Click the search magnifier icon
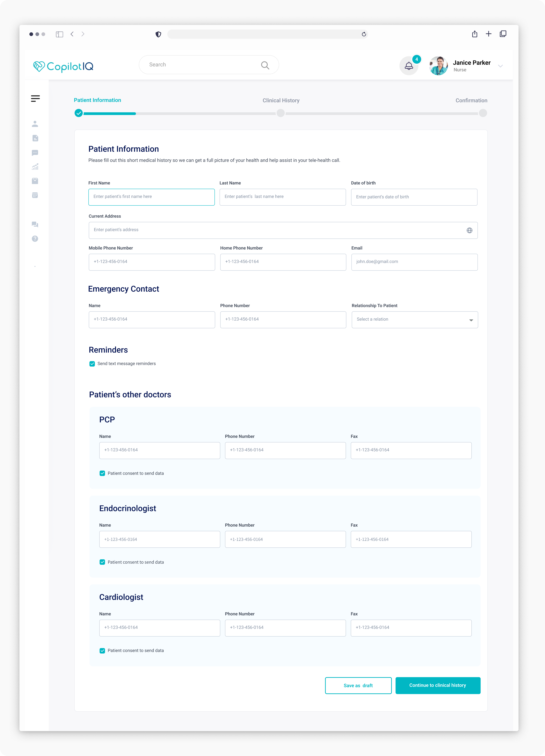 pyautogui.click(x=265, y=65)
